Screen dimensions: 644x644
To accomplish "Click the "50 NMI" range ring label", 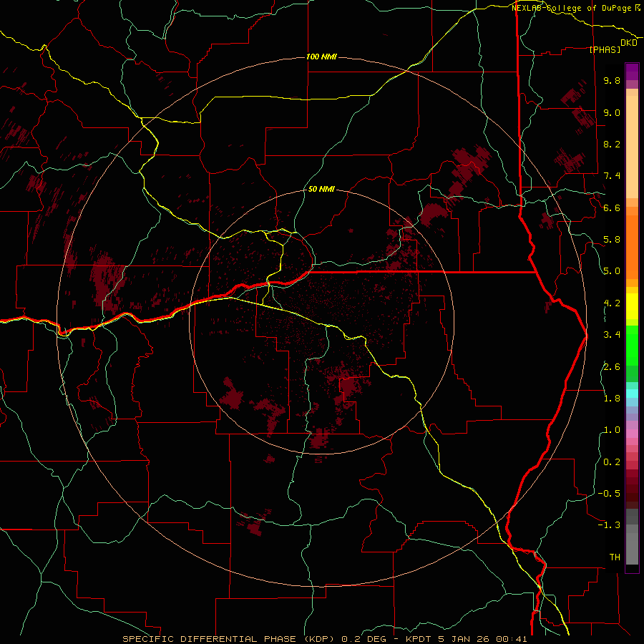I will [321, 189].
